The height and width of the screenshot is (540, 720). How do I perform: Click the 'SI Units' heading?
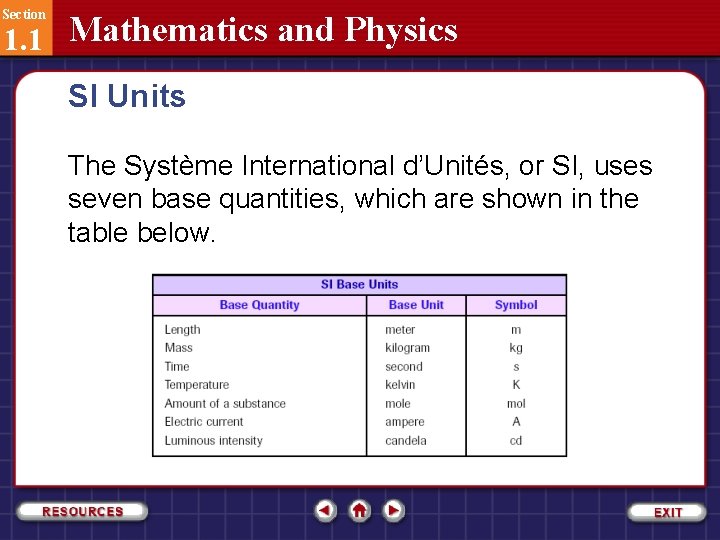127,96
